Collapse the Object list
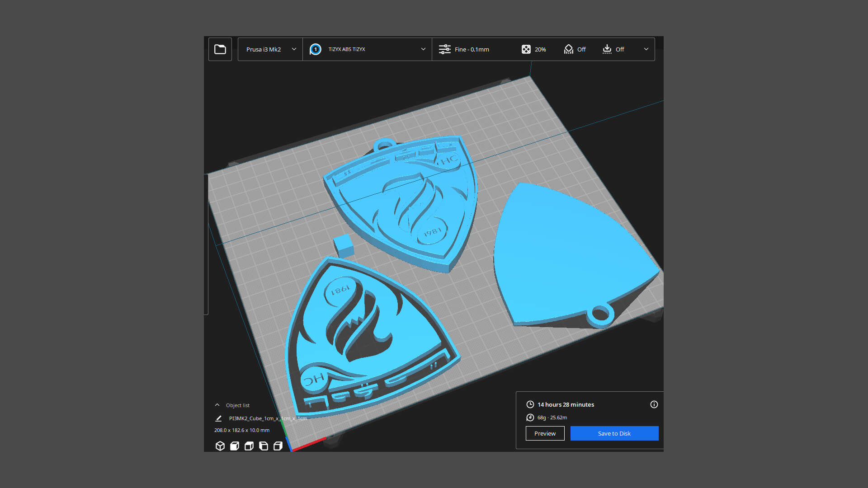Viewport: 868px width, 488px height. [217, 405]
